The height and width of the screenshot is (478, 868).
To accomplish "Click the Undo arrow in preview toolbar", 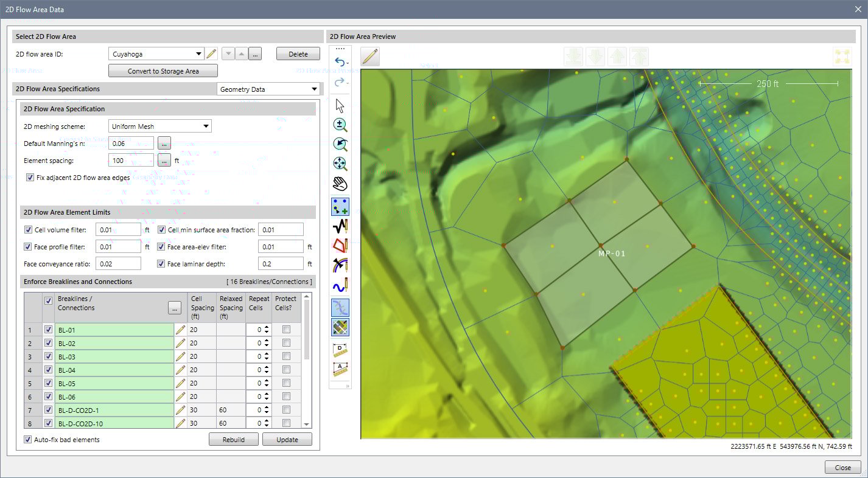I will [338, 62].
